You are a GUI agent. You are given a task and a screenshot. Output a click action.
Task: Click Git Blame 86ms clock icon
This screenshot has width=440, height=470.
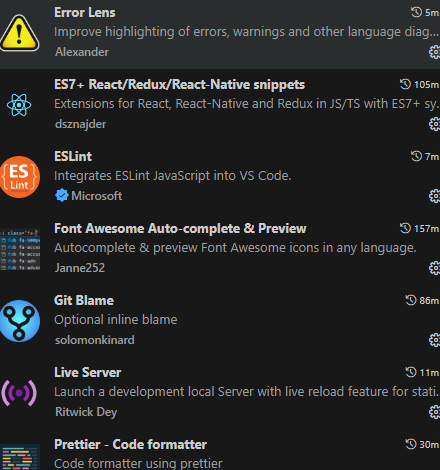[x=411, y=300]
